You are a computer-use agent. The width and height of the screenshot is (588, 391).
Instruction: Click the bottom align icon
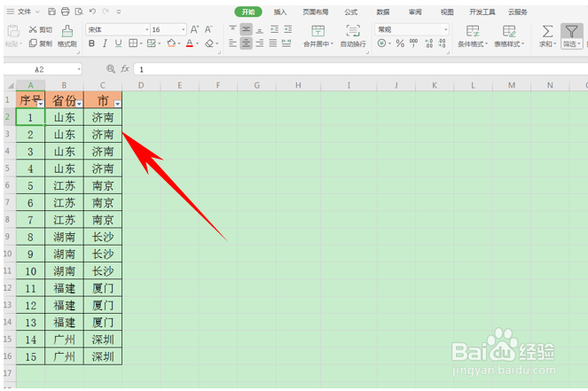[x=260, y=29]
